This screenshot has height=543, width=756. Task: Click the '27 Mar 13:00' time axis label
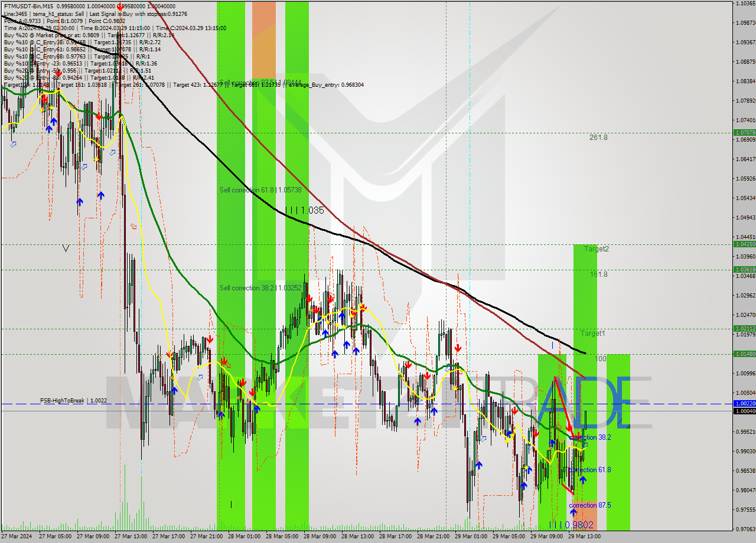pos(131,537)
